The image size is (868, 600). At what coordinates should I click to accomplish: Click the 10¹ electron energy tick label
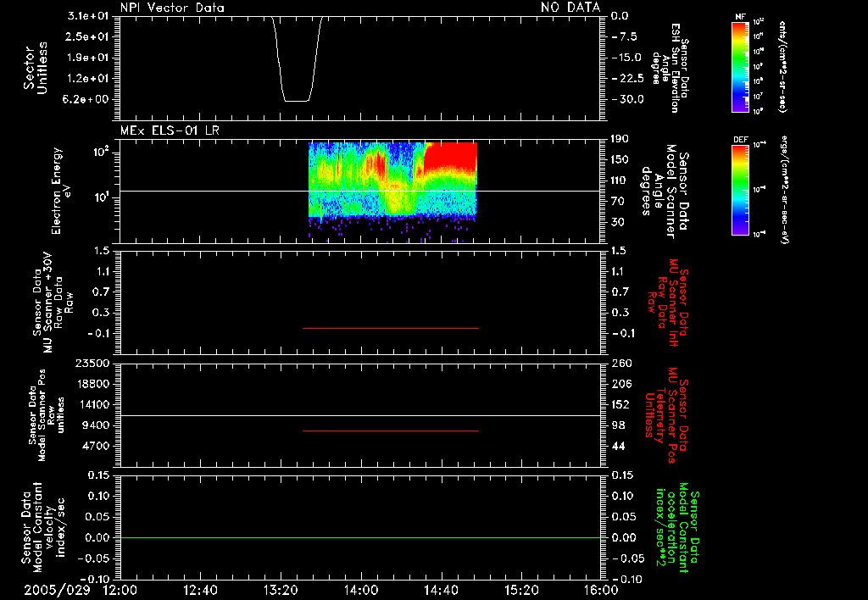click(x=101, y=197)
